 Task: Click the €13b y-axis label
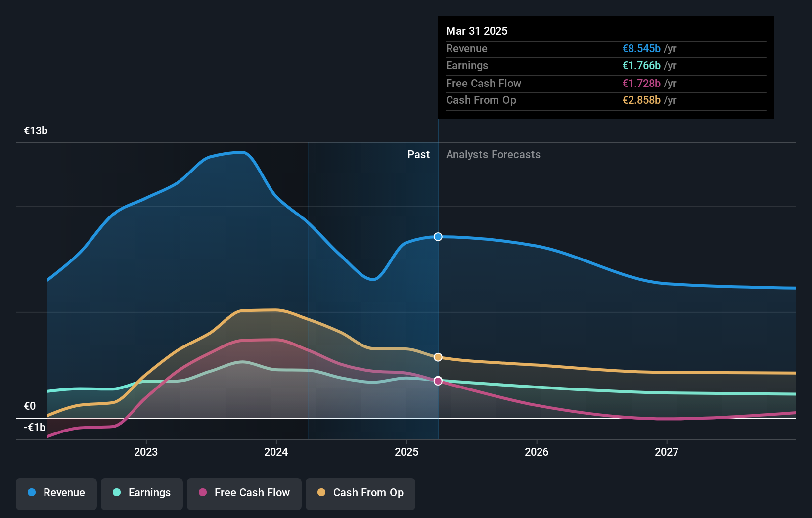click(36, 130)
